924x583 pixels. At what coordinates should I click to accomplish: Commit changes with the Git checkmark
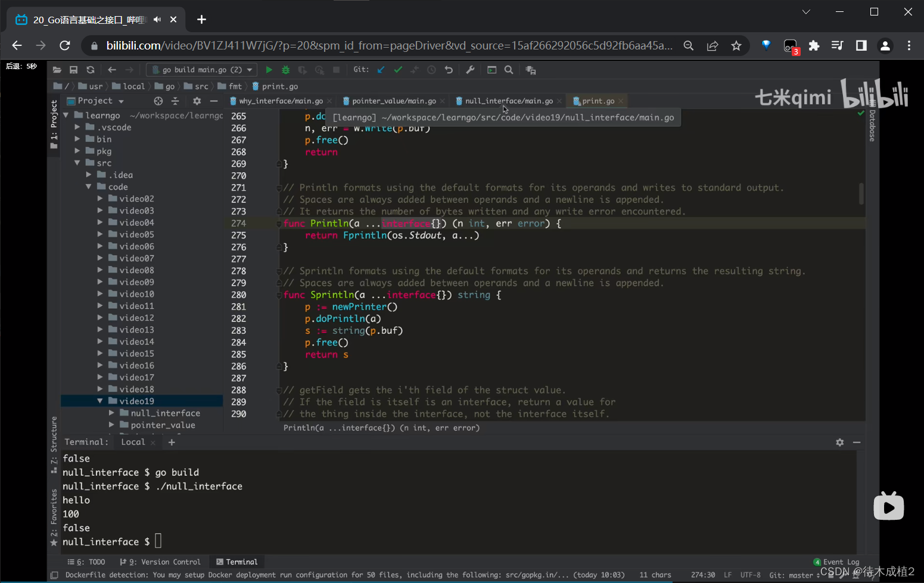pos(398,70)
